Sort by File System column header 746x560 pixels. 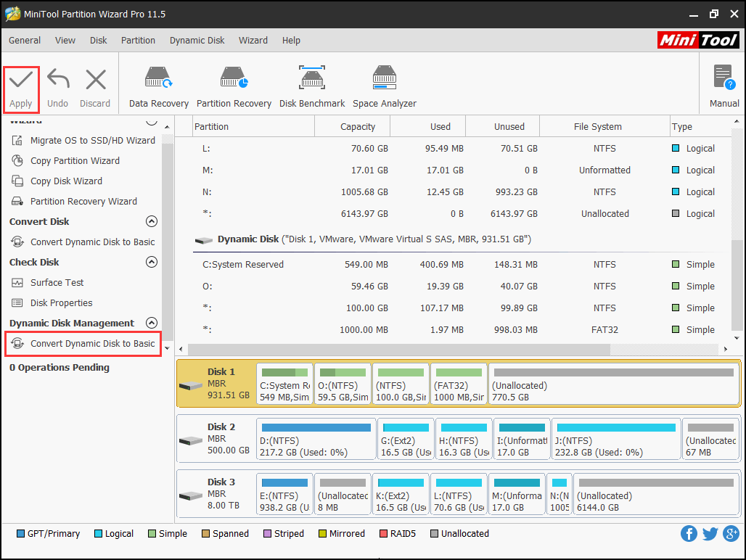click(604, 126)
